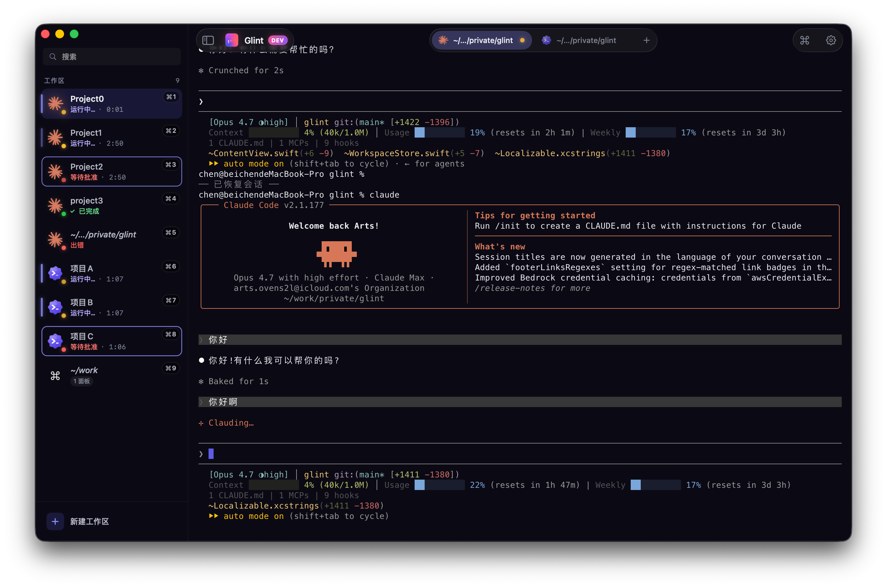This screenshot has height=588, width=887.
Task: Open the completed project3 workspace
Action: [x=112, y=205]
